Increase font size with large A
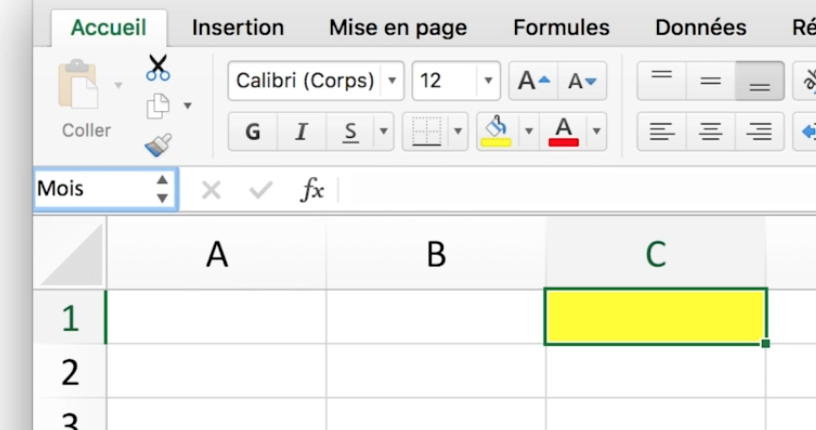 [533, 81]
